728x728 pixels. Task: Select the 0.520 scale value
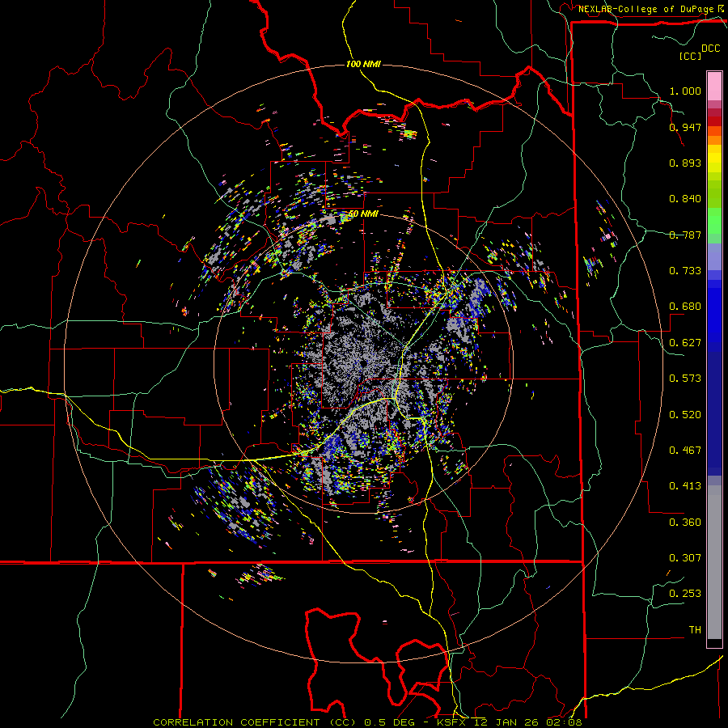[x=685, y=415]
